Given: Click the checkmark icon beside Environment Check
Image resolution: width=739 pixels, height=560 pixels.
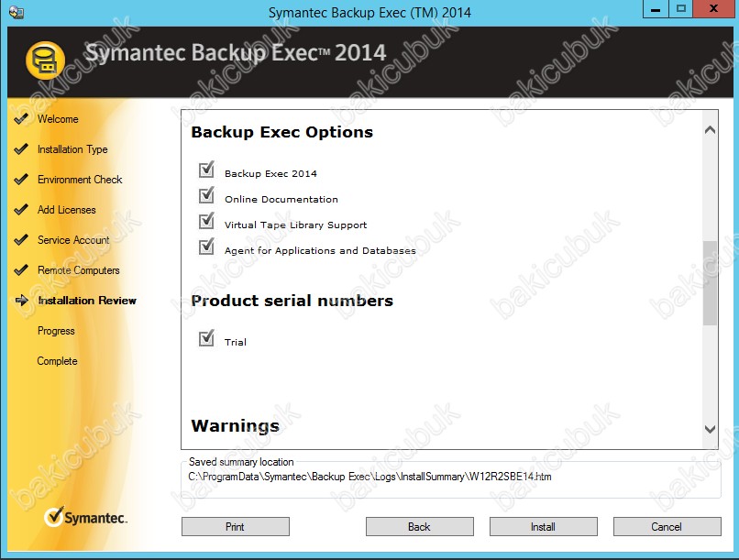Looking at the screenshot, I should (21, 179).
